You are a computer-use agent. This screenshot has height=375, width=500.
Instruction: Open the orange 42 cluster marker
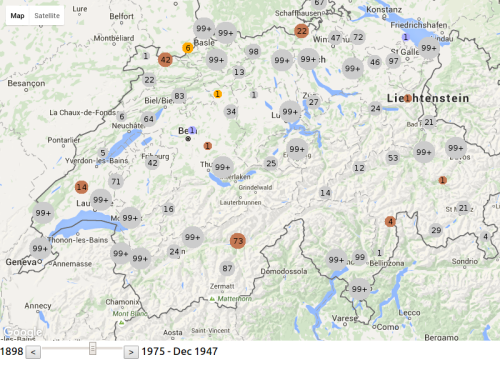(165, 60)
